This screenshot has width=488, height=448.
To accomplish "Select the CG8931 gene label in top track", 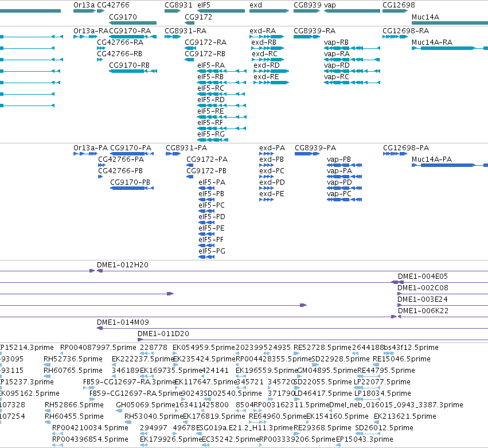I will pos(179,5).
